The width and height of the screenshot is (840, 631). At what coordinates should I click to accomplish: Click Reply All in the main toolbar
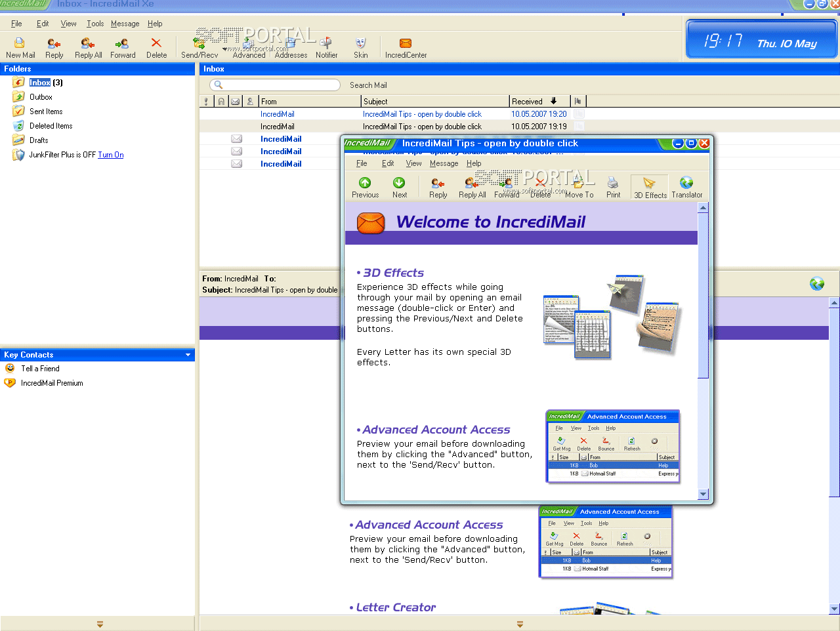coord(88,48)
